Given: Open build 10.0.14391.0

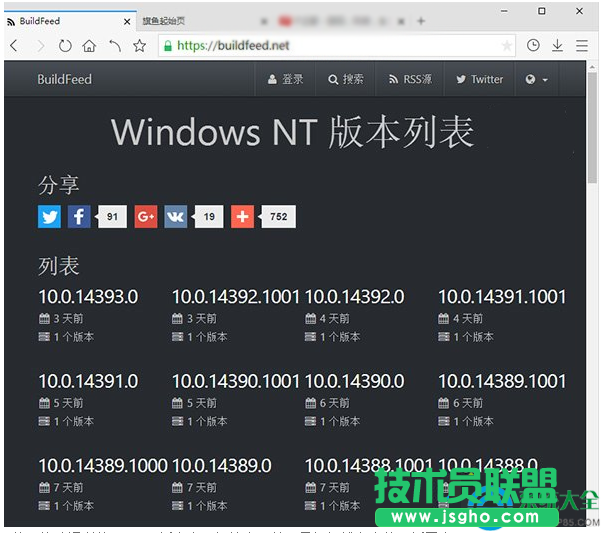Looking at the screenshot, I should (x=88, y=381).
